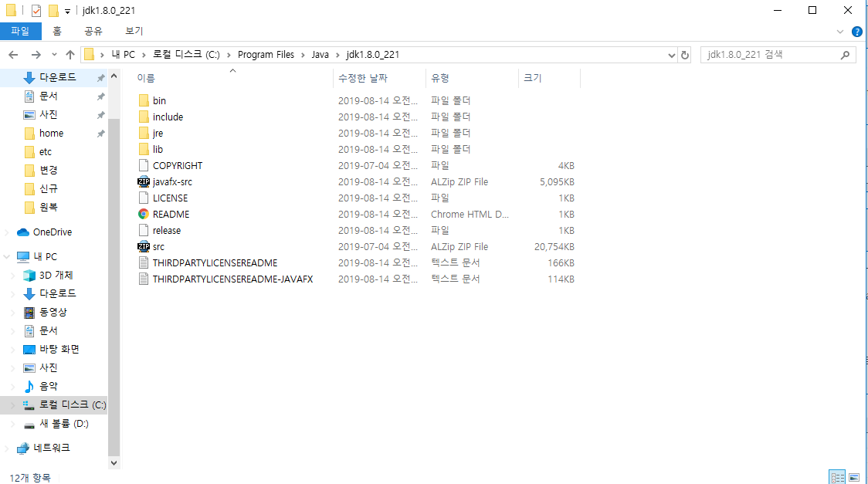868x484 pixels.
Task: Open the 보기 ribbon tab
Action: (134, 31)
